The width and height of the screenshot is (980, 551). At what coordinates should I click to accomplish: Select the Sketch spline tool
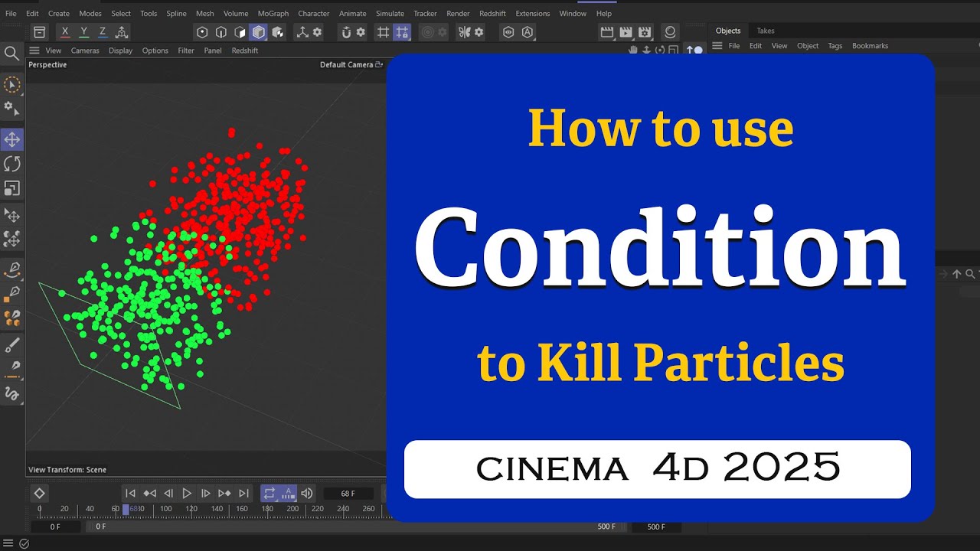tap(12, 394)
